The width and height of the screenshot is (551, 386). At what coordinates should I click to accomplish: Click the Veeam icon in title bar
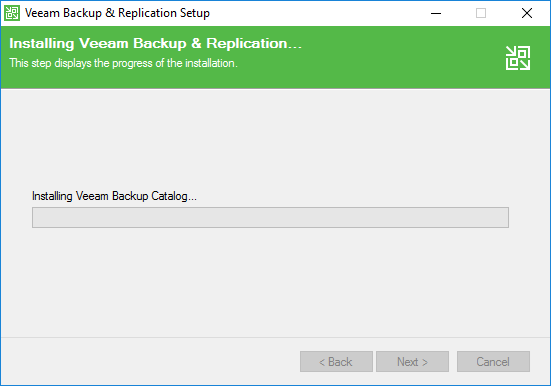click(12, 13)
